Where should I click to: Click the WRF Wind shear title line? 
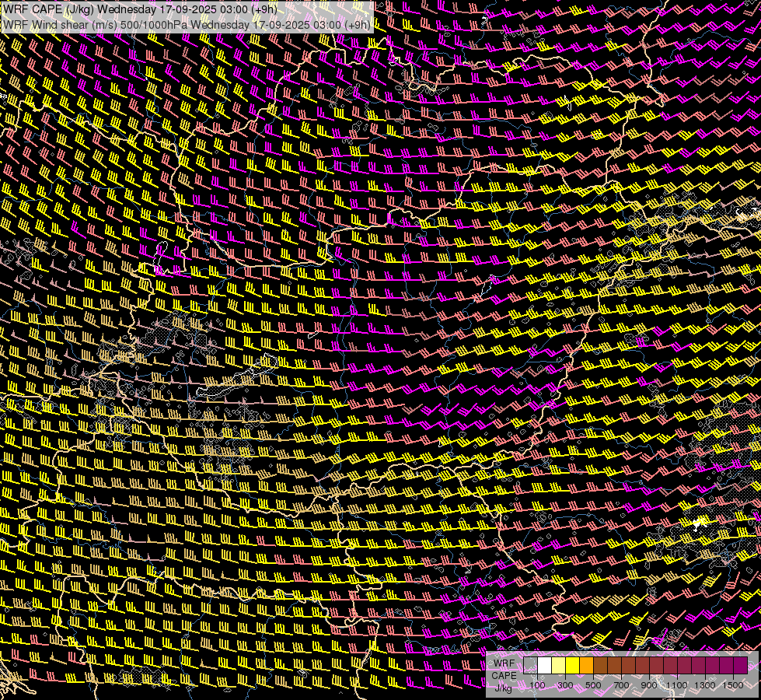[x=187, y=25]
